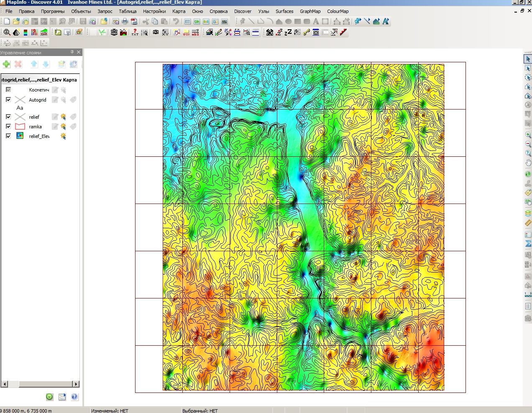Image resolution: width=532 pixels, height=413 pixels.
Task: Click the ramka layer red style swatch
Action: [20, 126]
